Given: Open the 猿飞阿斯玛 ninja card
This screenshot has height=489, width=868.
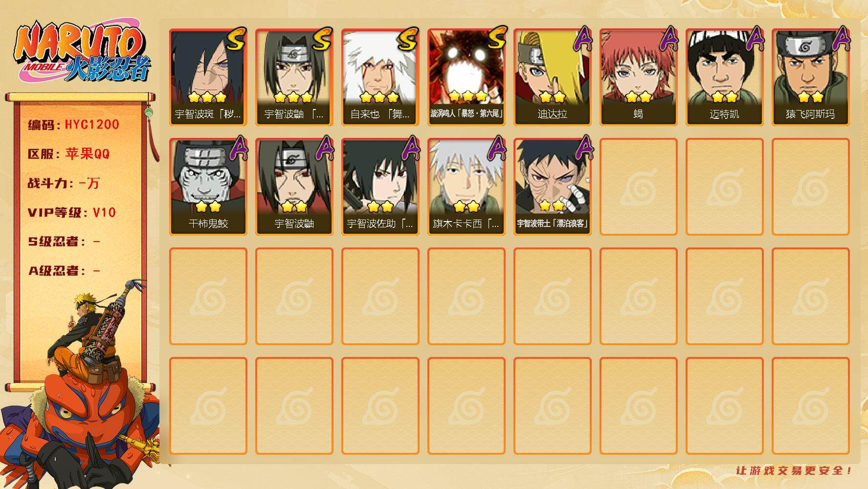Looking at the screenshot, I should [810, 77].
